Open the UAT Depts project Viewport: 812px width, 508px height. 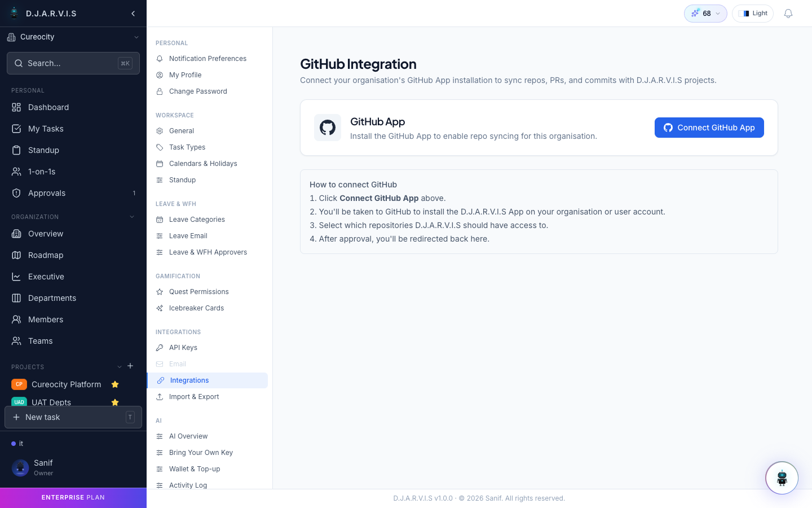[x=51, y=402]
